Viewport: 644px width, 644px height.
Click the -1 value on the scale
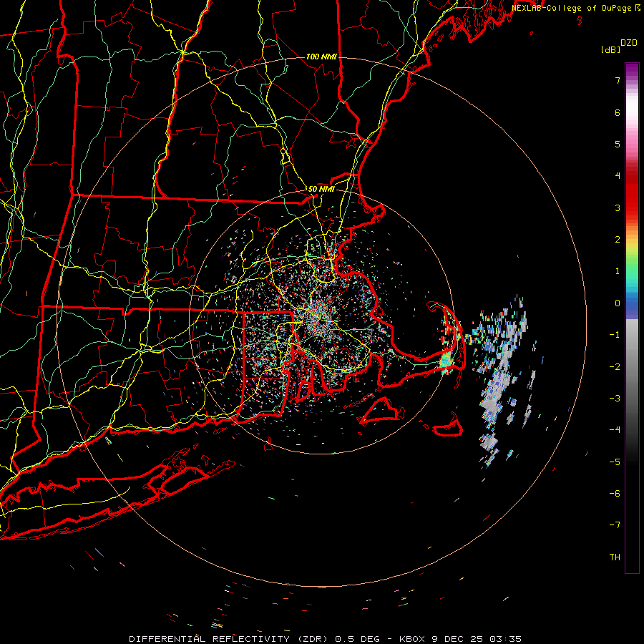click(x=615, y=335)
